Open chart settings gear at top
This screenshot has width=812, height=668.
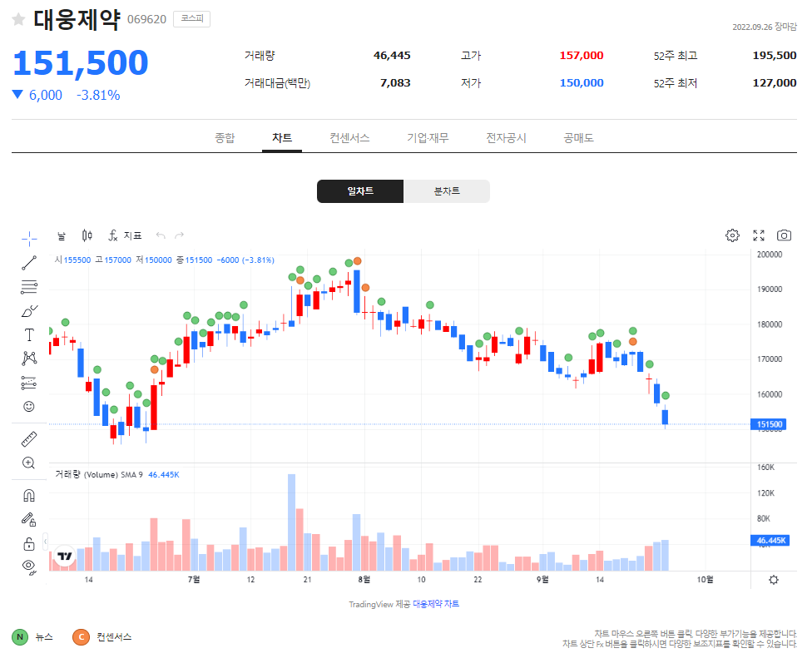coord(732,235)
